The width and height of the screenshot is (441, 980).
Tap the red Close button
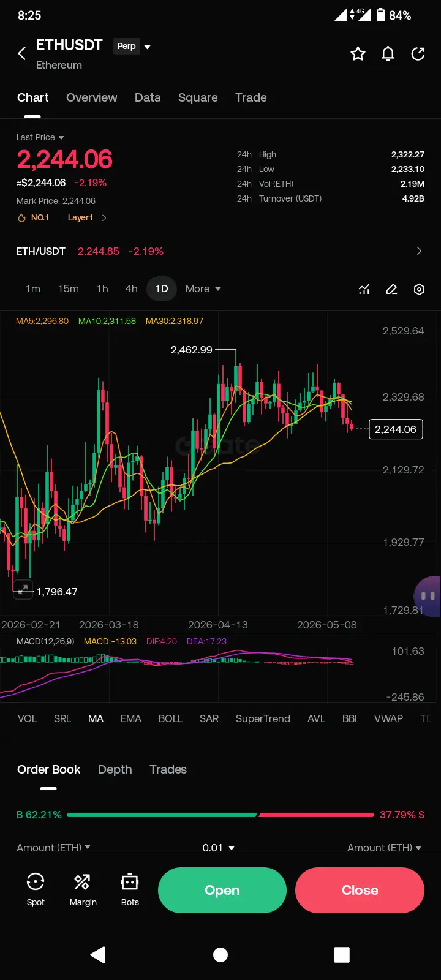(360, 890)
